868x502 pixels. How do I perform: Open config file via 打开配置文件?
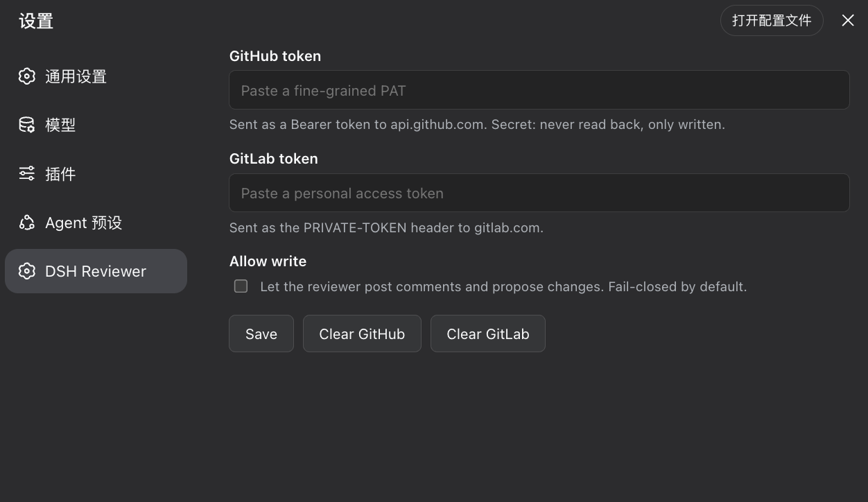pos(772,21)
